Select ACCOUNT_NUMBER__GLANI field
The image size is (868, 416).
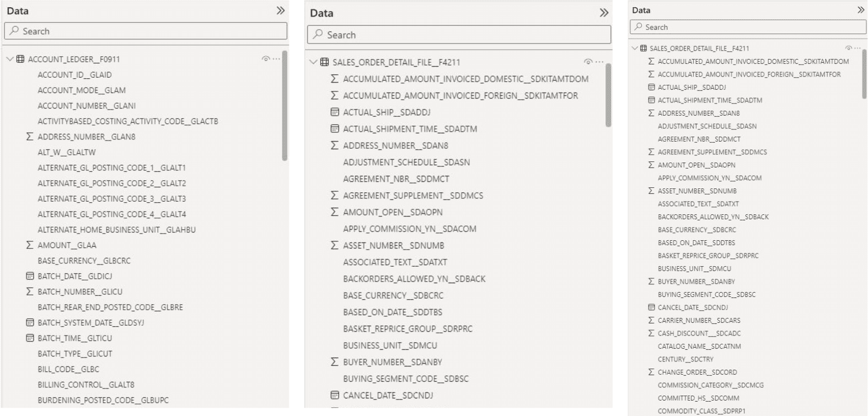pos(87,106)
